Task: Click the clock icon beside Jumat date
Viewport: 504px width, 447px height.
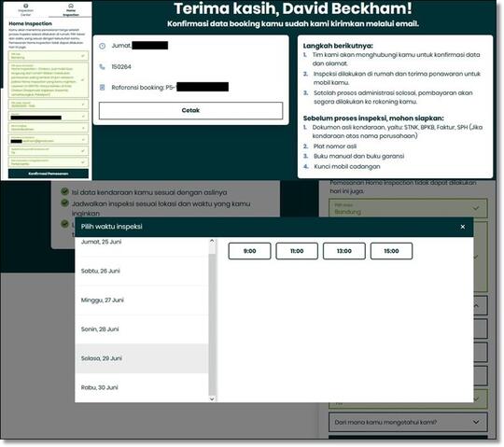Action: pyautogui.click(x=103, y=46)
